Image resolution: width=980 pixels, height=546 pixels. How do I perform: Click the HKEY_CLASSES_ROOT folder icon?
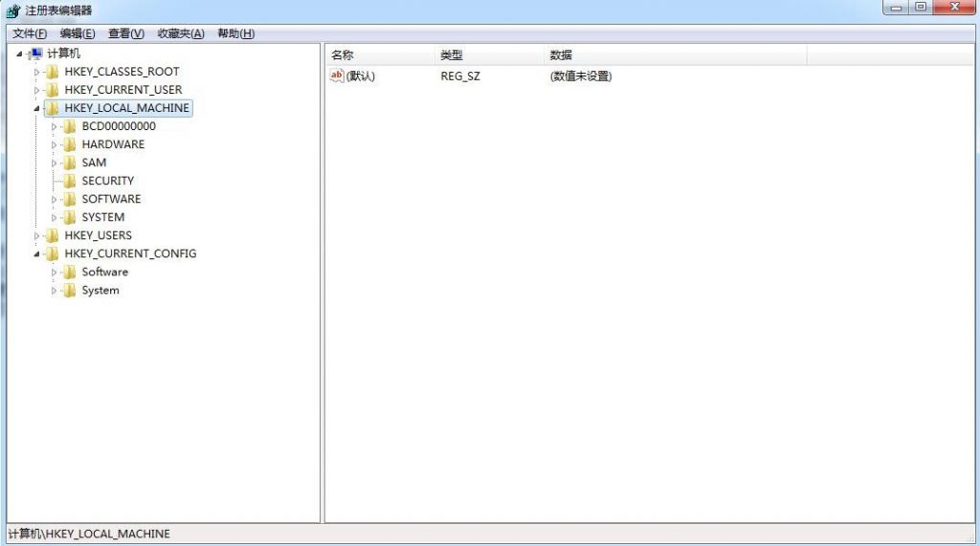(53, 72)
